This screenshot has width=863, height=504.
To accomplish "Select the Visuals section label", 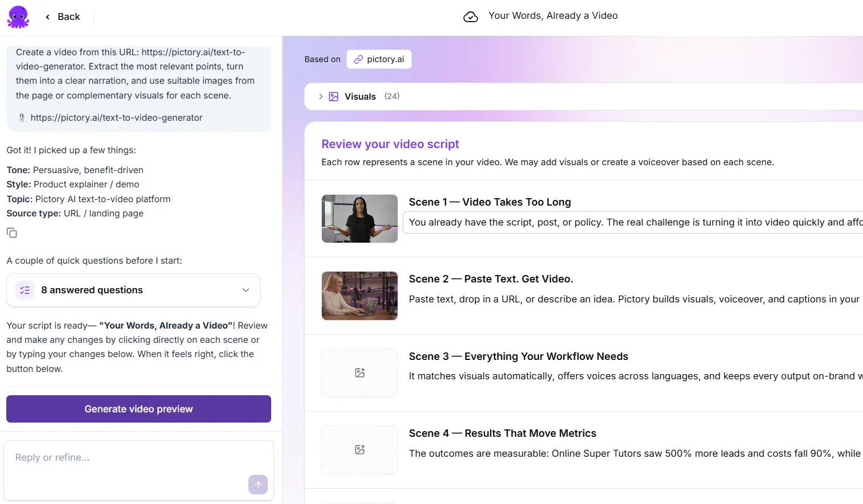I will click(x=360, y=97).
